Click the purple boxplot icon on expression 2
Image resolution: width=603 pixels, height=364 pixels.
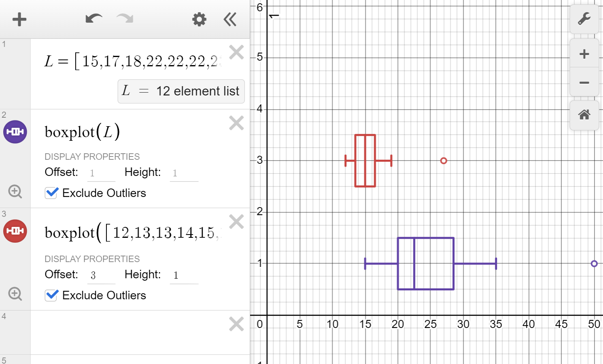(x=15, y=131)
